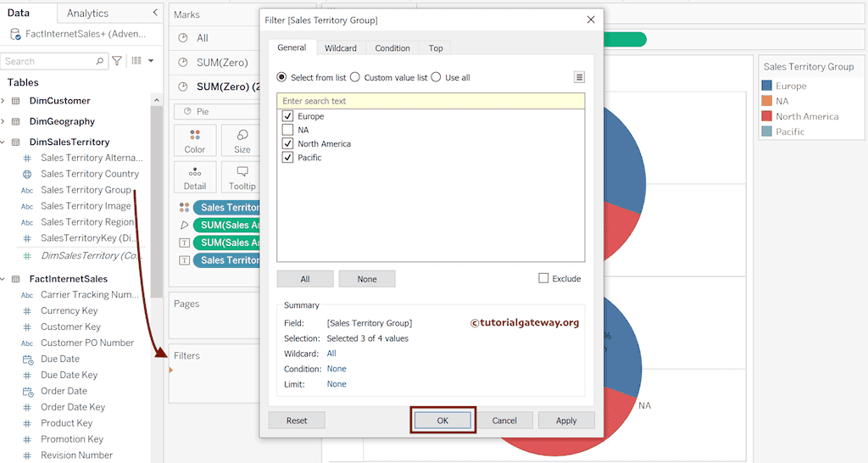Select the Sales Territory Region field

click(87, 222)
